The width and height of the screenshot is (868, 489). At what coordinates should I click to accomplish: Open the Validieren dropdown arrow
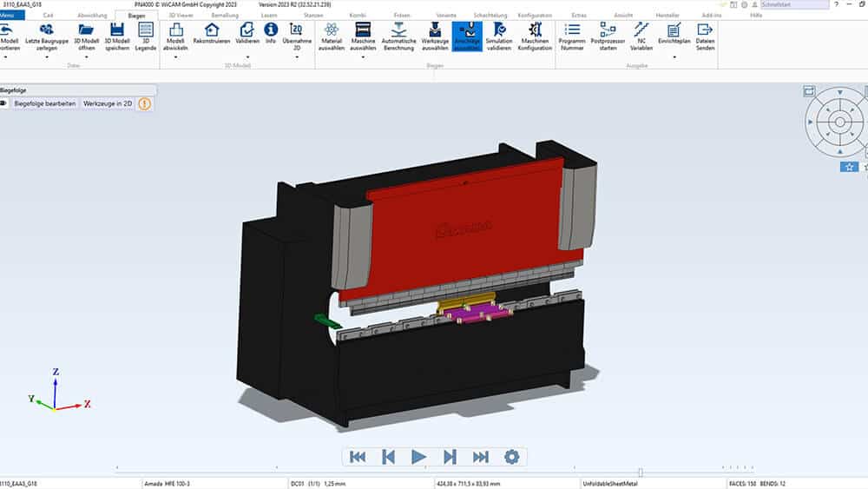coord(247,57)
